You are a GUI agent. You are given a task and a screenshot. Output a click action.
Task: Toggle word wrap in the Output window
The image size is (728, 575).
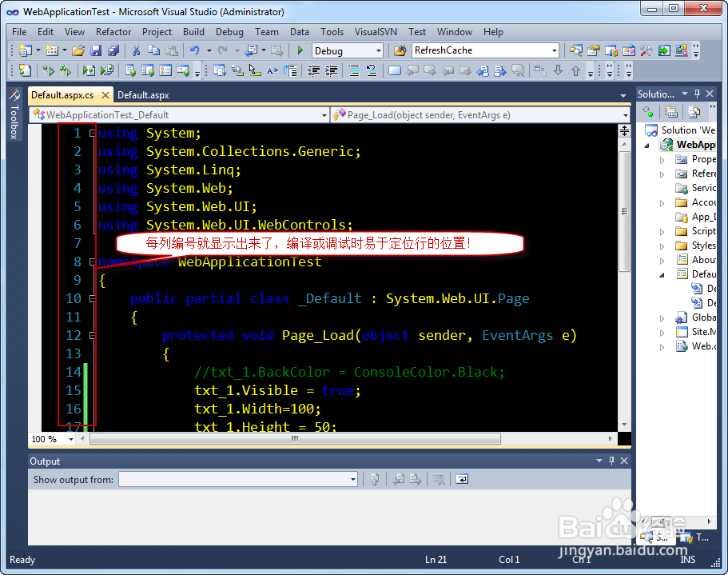462,479
